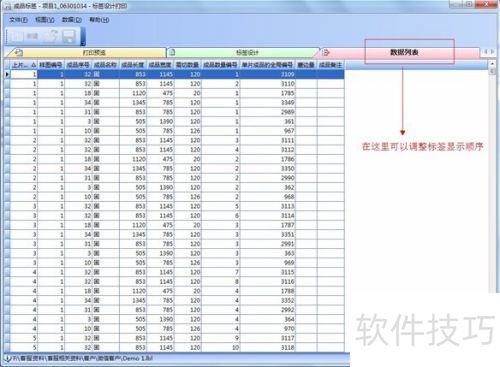Click the 打印预览 tab icon

[x=19, y=52]
